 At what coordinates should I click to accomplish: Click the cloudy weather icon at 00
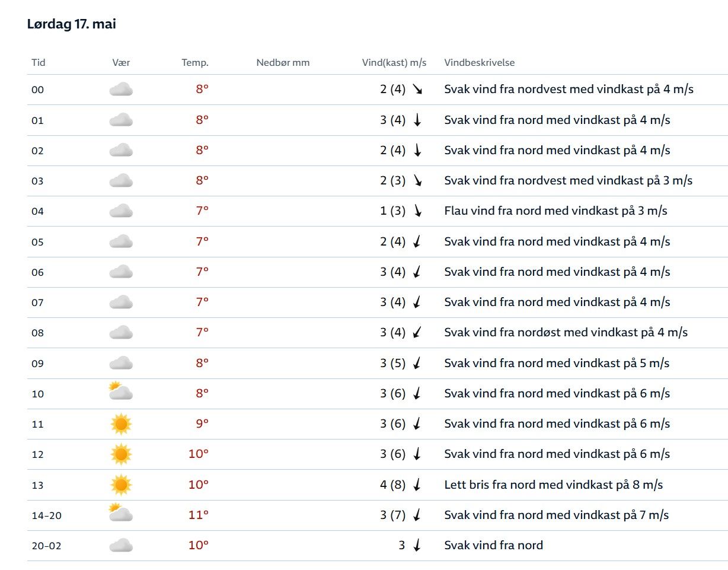click(x=121, y=90)
